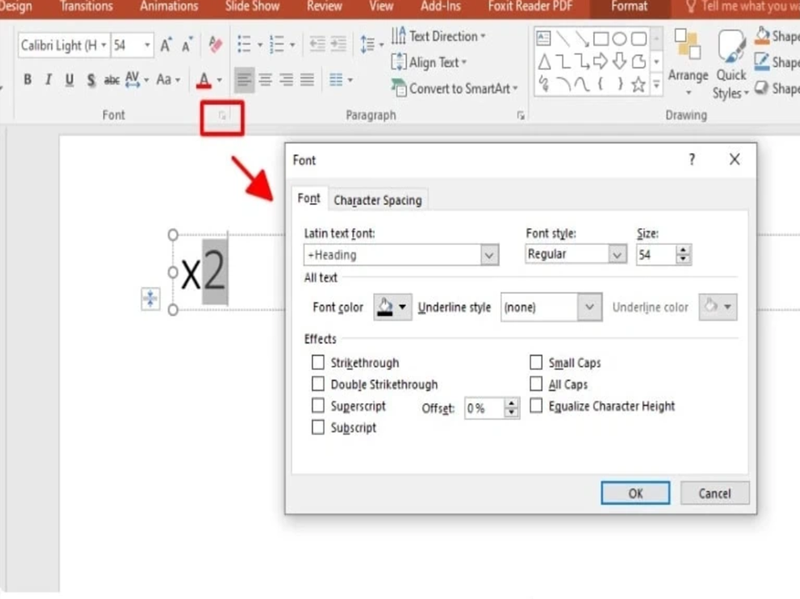Expand Font style dropdown
800x599 pixels.
[x=617, y=254]
